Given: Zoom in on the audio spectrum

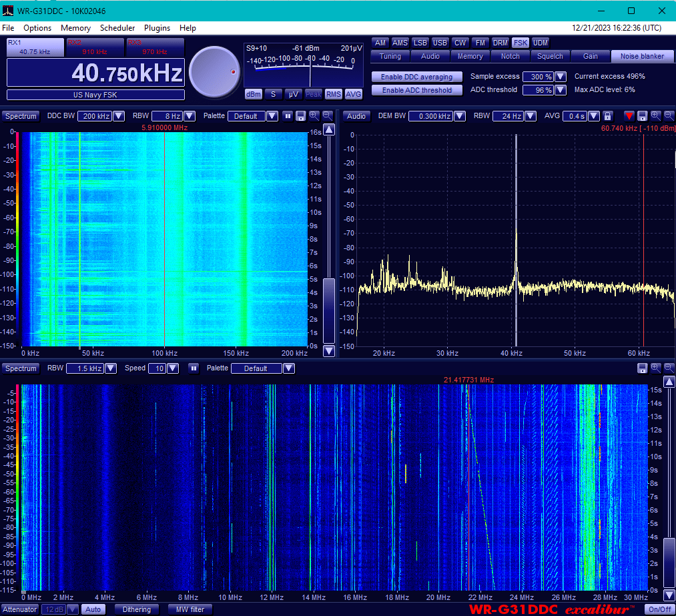Looking at the screenshot, I should pos(656,116).
